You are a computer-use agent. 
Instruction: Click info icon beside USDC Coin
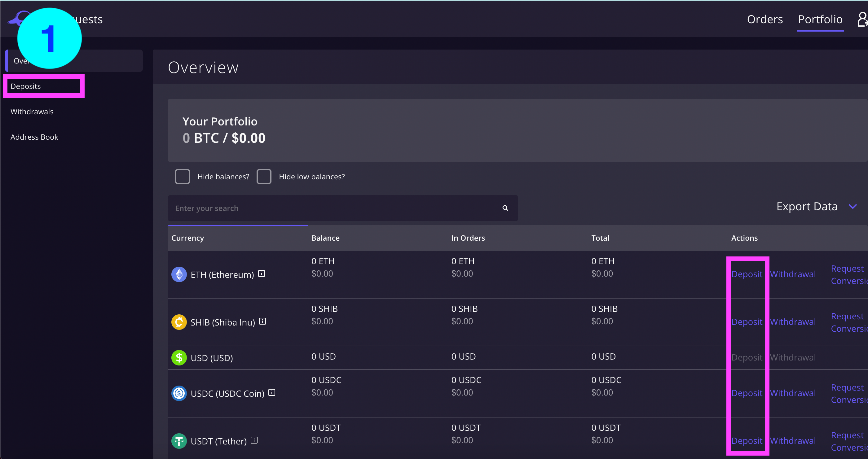point(271,392)
